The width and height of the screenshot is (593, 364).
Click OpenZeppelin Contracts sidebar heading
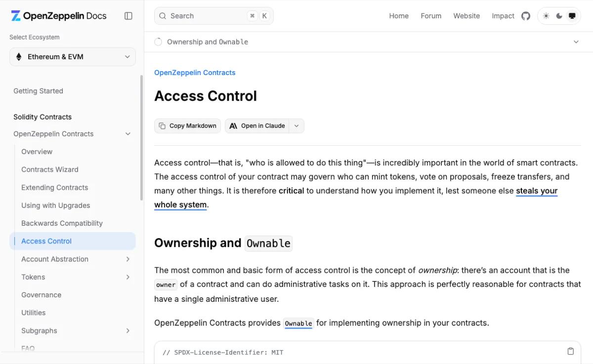pos(53,134)
